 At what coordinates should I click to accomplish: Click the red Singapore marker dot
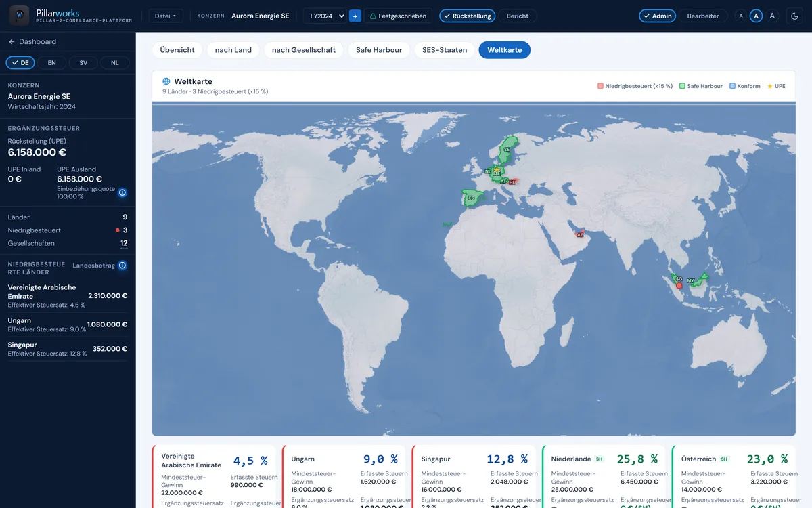point(679,286)
